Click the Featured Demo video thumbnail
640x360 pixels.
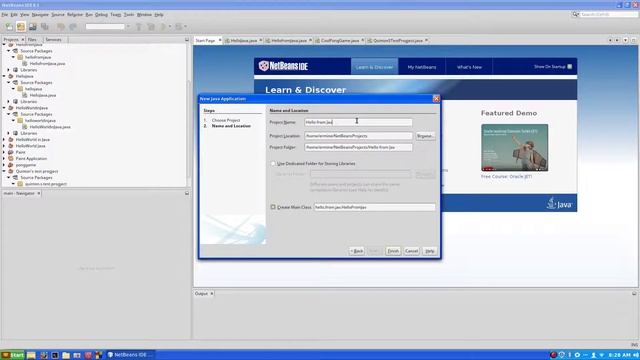coord(514,148)
